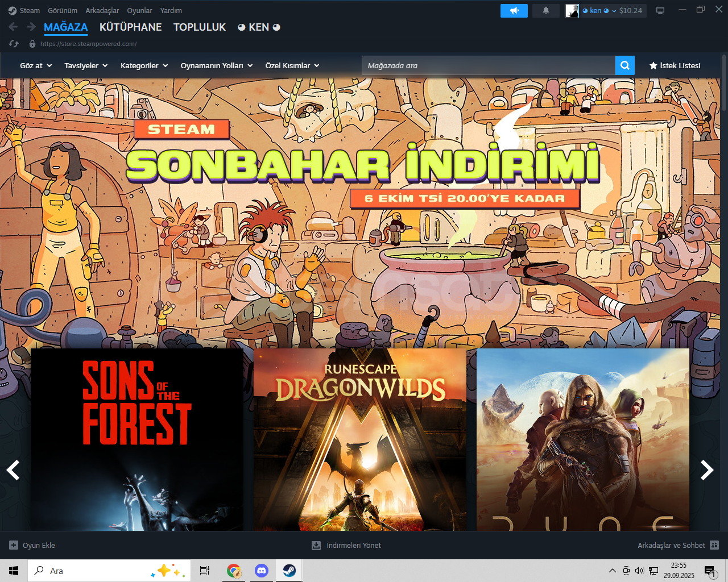Switch to the MAĞAZA tab

[x=65, y=27]
